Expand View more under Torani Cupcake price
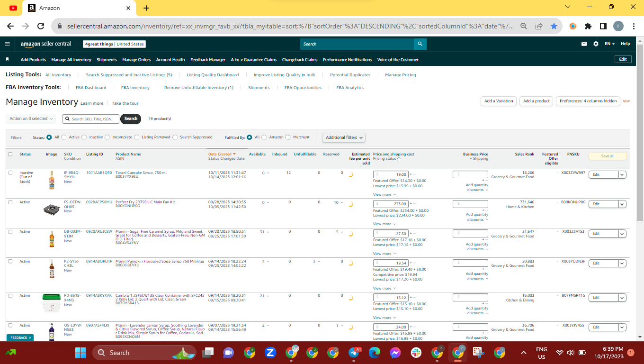The image size is (644, 364). pyautogui.click(x=384, y=194)
